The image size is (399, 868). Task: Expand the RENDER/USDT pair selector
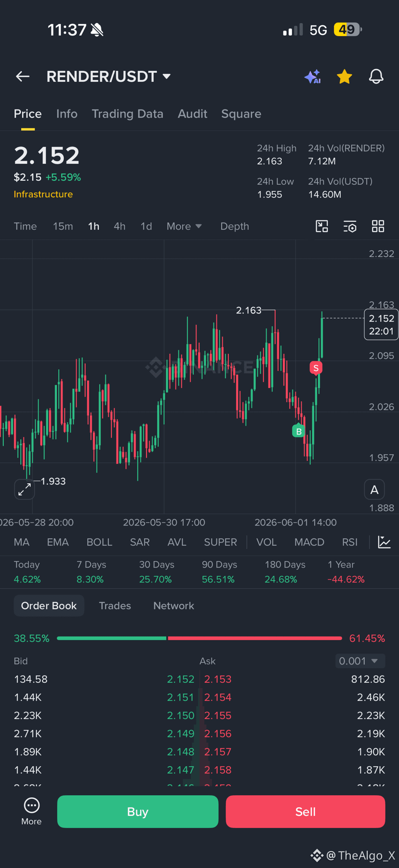pyautogui.click(x=108, y=76)
